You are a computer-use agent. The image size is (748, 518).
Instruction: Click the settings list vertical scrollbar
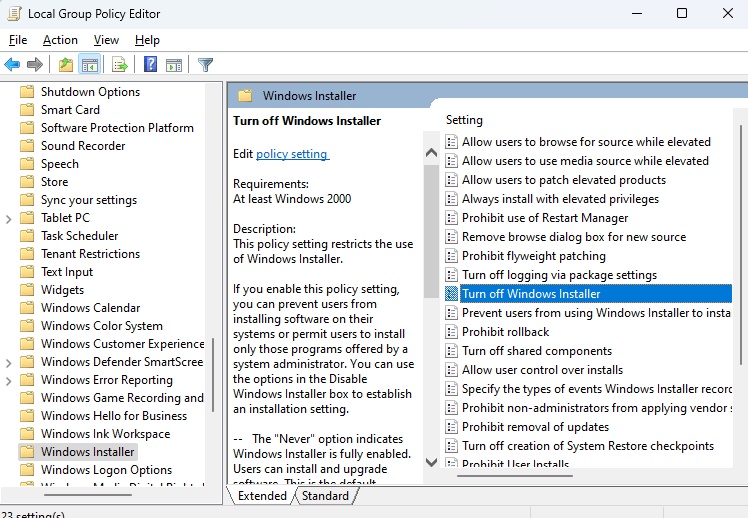tap(741, 244)
